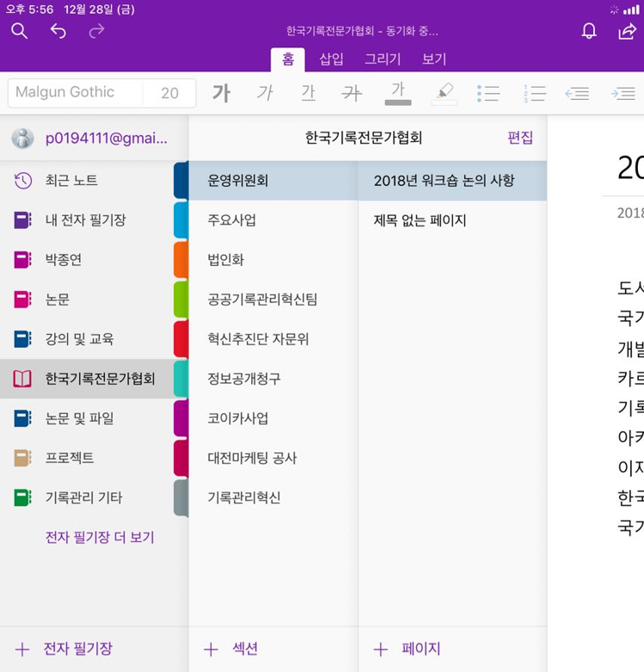Click the green notebook icon of 기록관리 기타
This screenshot has width=644, height=672.
click(22, 497)
